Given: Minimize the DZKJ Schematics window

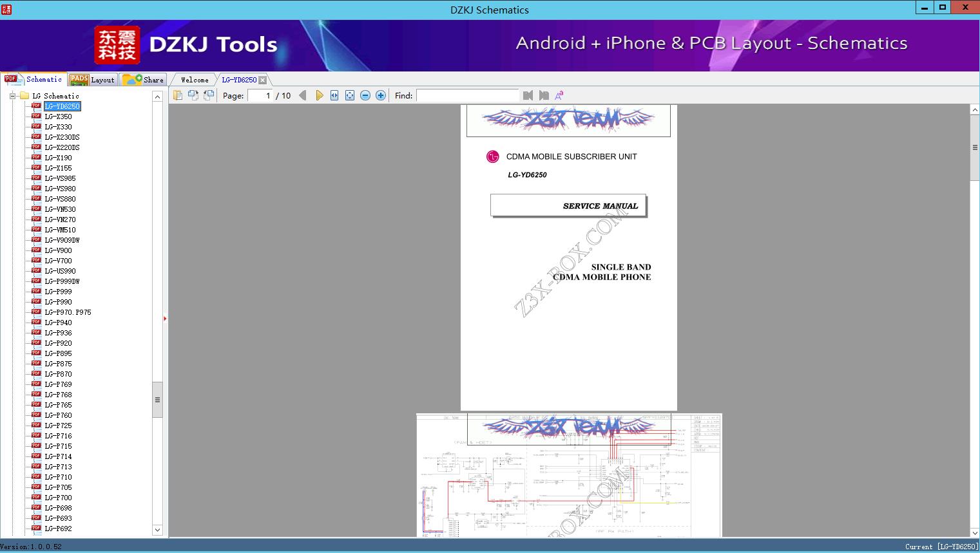Looking at the screenshot, I should click(925, 8).
